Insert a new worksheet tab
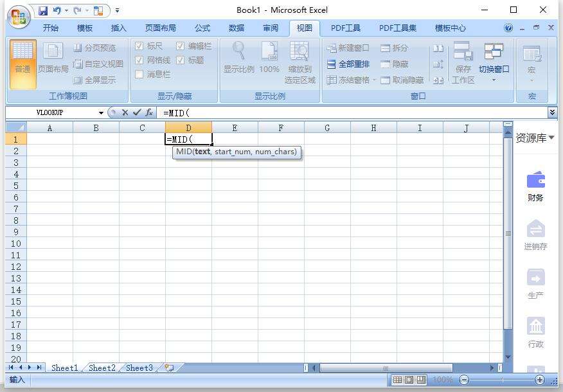Viewport: 563px width, 392px height. [x=169, y=368]
